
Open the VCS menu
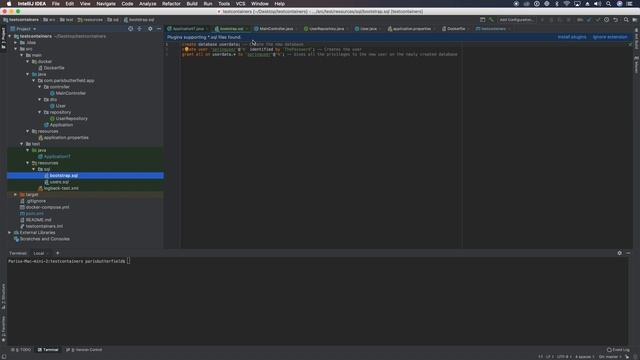(x=240, y=4)
